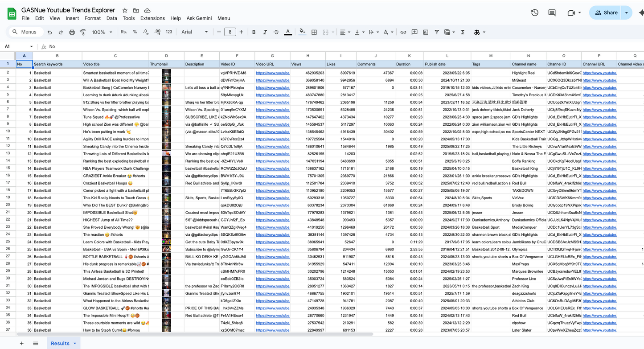
Task: Open Share options dropdown arrow
Action: click(626, 13)
